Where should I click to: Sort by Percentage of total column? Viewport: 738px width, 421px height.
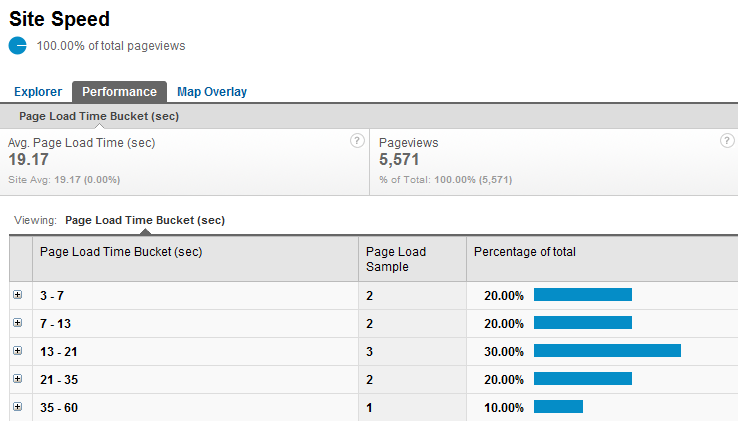(524, 252)
